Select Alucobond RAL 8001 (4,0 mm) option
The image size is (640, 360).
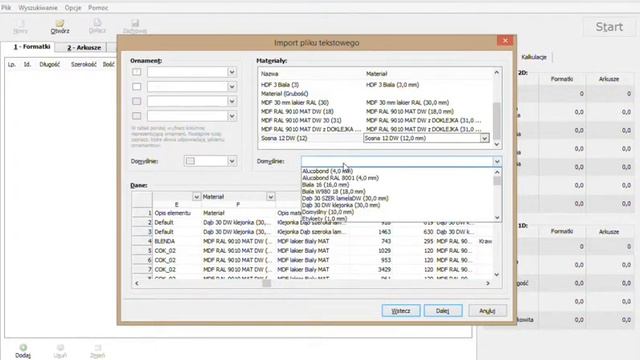340,178
